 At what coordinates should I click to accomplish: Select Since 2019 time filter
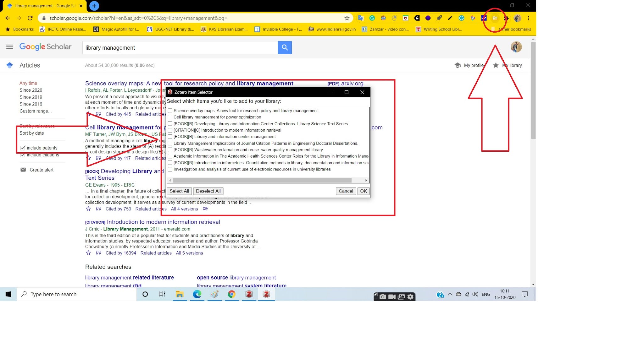(x=31, y=97)
